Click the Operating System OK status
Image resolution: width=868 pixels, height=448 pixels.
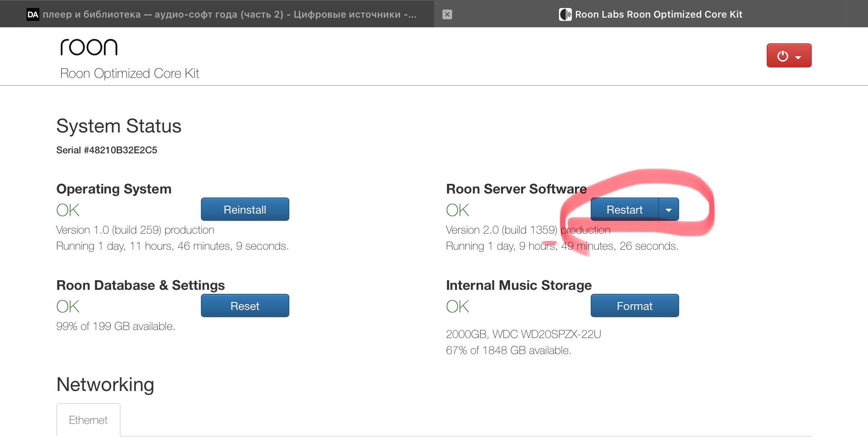point(68,210)
